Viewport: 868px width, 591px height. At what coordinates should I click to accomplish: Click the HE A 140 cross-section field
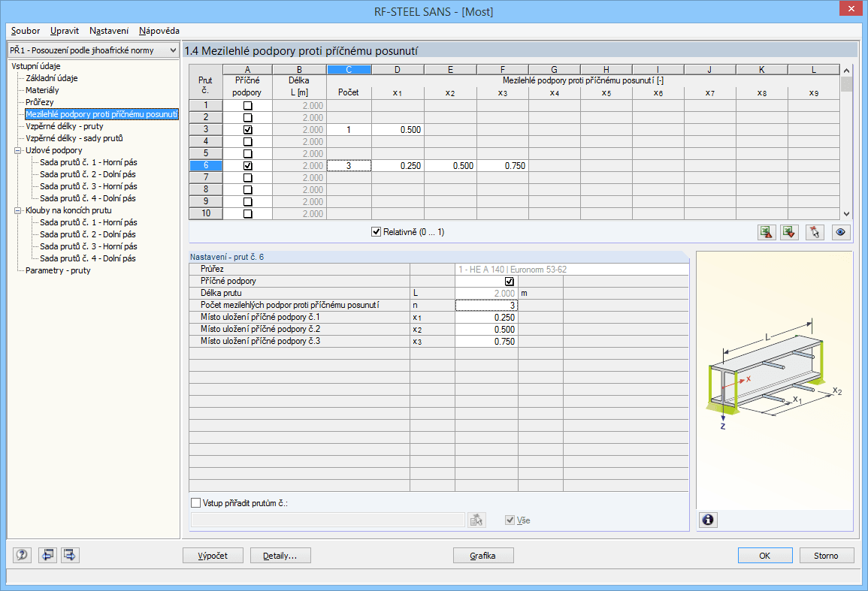pos(572,270)
